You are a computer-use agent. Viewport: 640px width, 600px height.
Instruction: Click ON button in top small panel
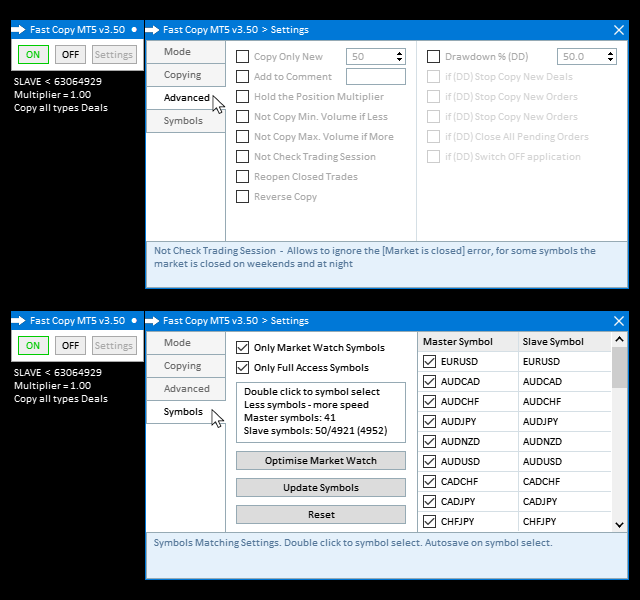[33, 55]
